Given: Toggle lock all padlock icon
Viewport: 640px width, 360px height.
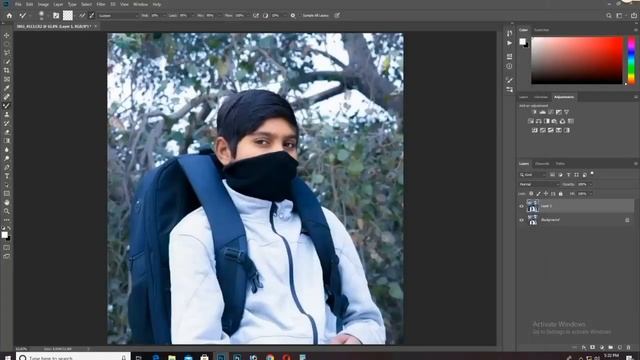Looking at the screenshot, I should [x=560, y=194].
